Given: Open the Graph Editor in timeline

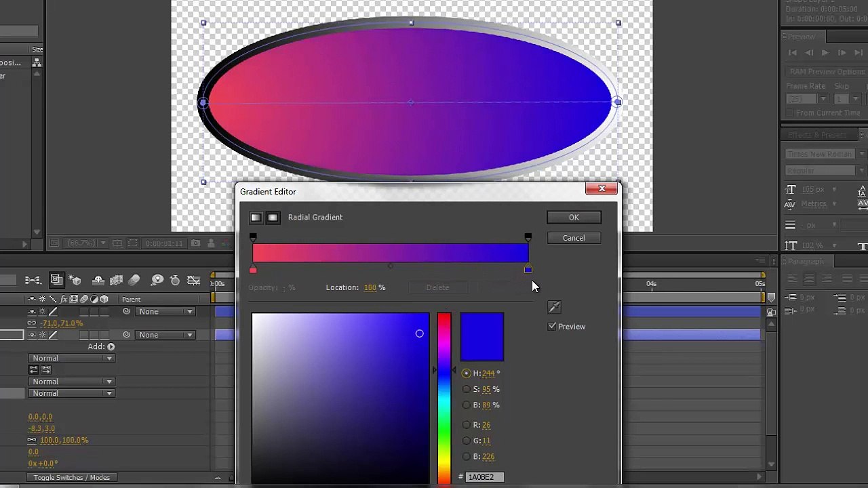Looking at the screenshot, I should (x=194, y=280).
